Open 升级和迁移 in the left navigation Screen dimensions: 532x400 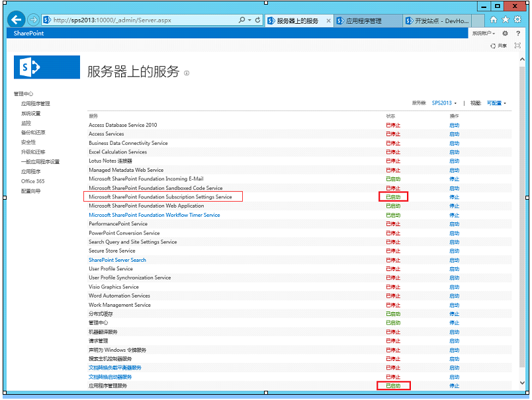[33, 152]
